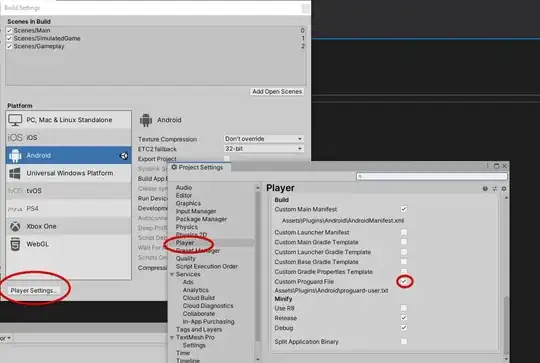This screenshot has width=540, height=363.
Task: Uncheck Scenes/Main in Scenes In Build
Action: tap(9, 31)
